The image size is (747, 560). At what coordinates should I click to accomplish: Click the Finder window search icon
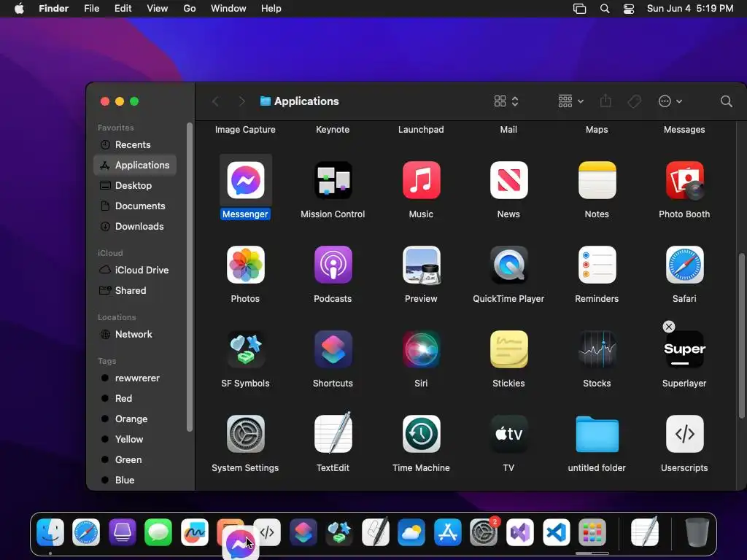[726, 101]
